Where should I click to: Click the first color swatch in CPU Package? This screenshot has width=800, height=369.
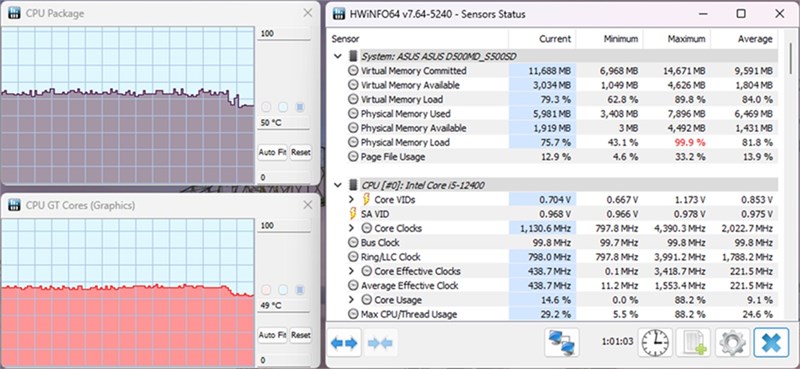click(266, 107)
